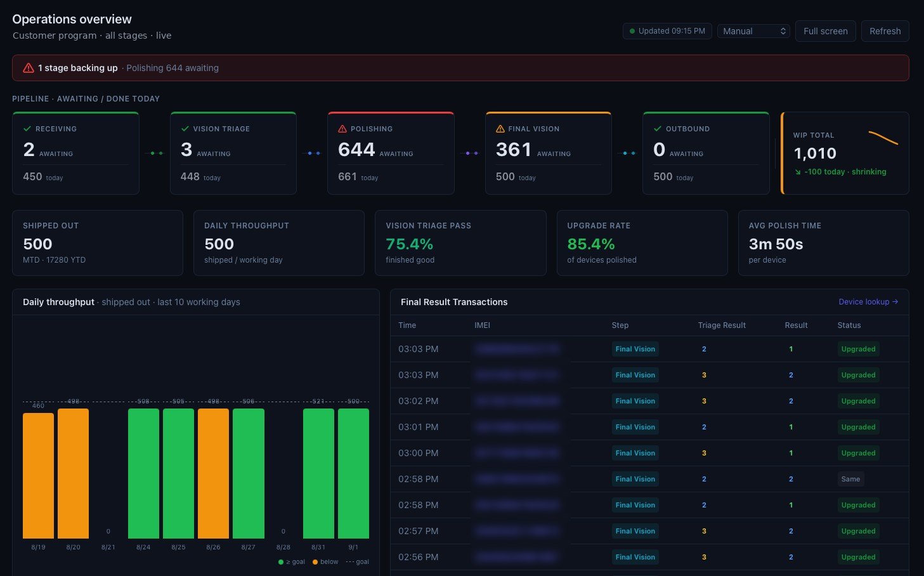The image size is (924, 576).
Task: Open the Device lookup link
Action: [868, 302]
